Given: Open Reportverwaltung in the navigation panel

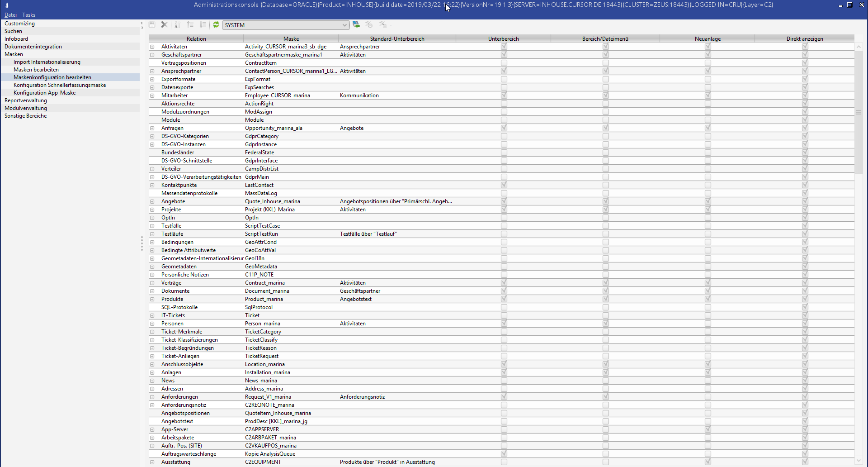Looking at the screenshot, I should [26, 100].
